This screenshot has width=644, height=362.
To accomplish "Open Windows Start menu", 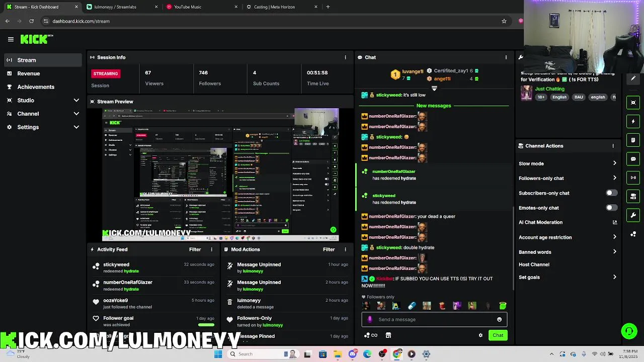I will (218, 354).
